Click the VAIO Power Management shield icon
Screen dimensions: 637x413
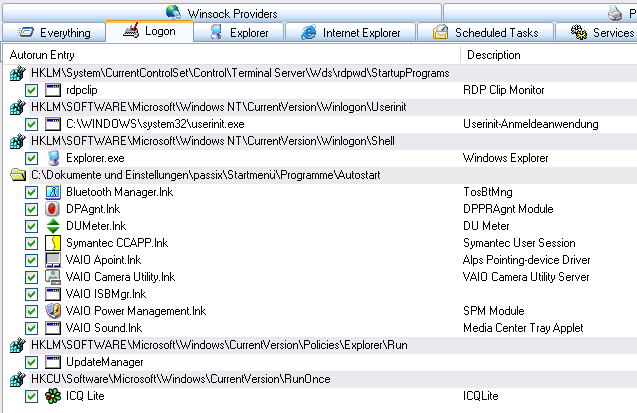53,311
